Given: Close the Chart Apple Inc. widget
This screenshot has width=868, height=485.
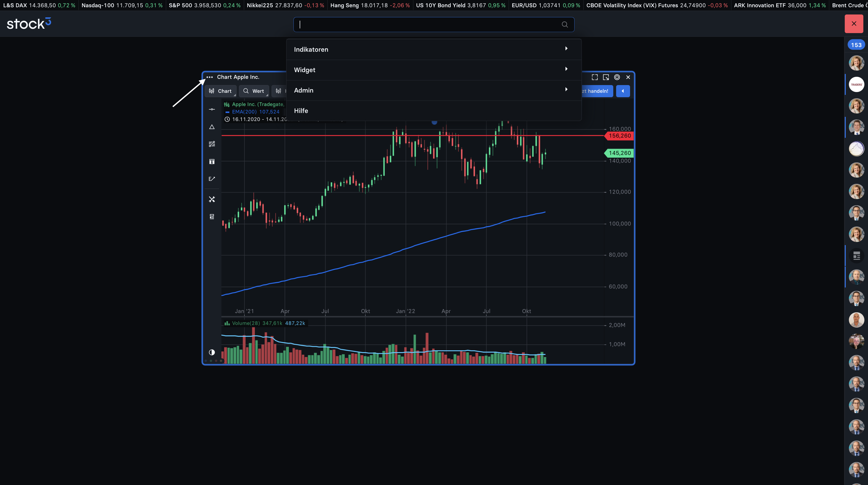Looking at the screenshot, I should (x=628, y=77).
